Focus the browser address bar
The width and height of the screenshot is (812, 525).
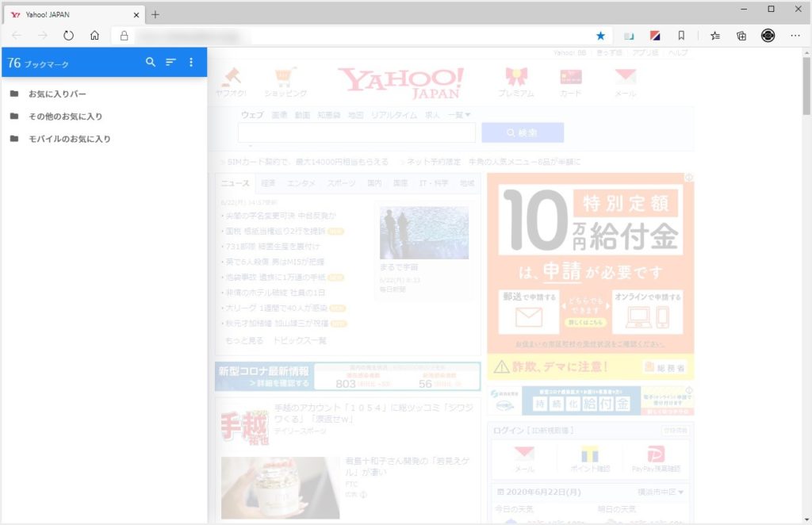click(x=362, y=36)
